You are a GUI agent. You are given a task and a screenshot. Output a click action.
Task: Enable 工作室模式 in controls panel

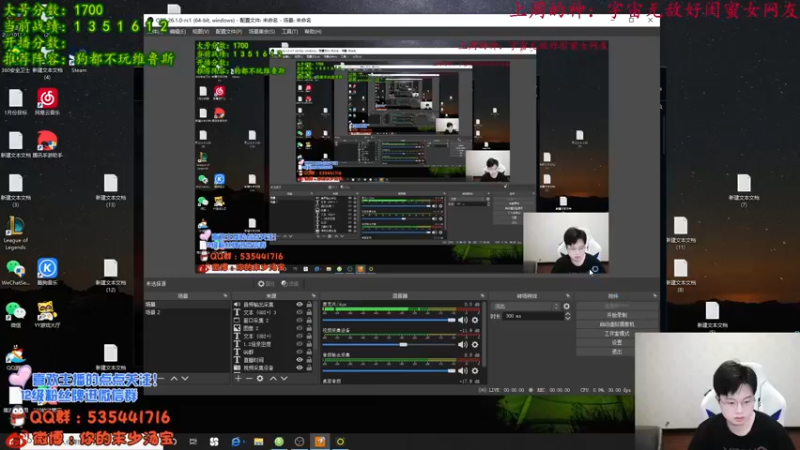(617, 334)
